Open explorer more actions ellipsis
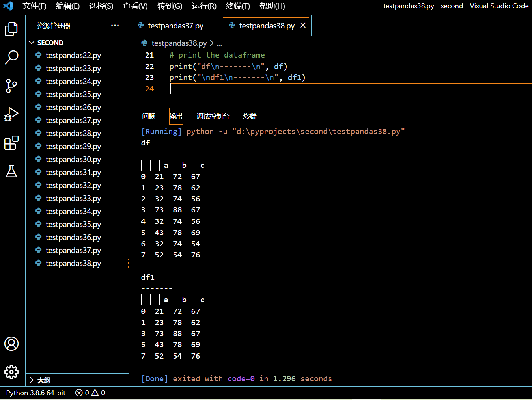The image size is (532, 400). tap(115, 25)
